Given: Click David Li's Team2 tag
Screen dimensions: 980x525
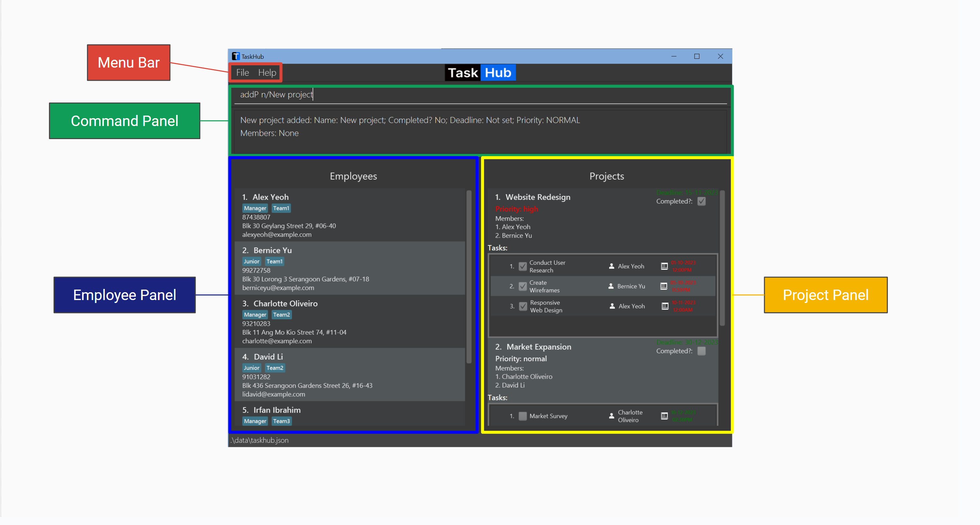Looking at the screenshot, I should click(x=275, y=368).
